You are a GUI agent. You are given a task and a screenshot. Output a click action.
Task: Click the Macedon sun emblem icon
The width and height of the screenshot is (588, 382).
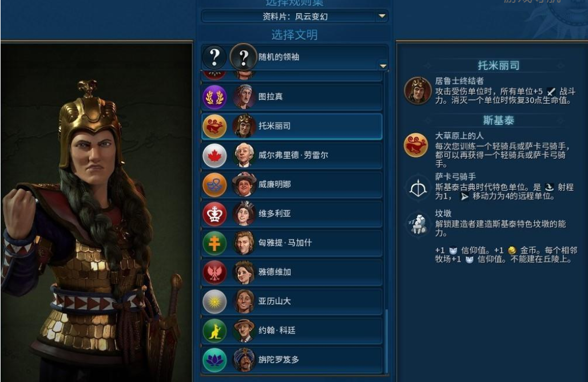coord(214,301)
